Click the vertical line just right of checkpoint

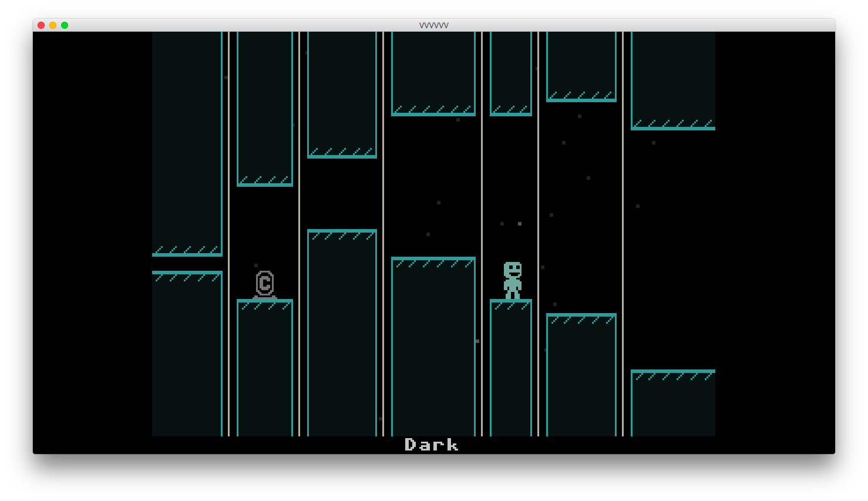[299, 235]
